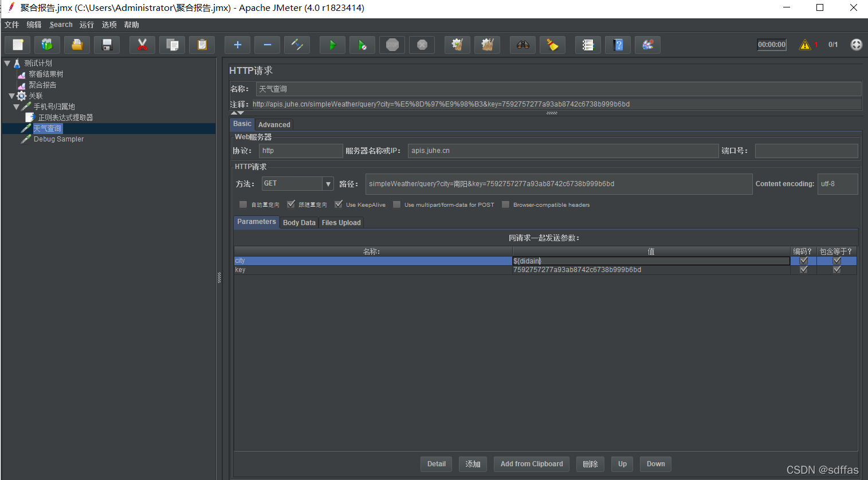Open the Templates toolbar icon

point(48,45)
